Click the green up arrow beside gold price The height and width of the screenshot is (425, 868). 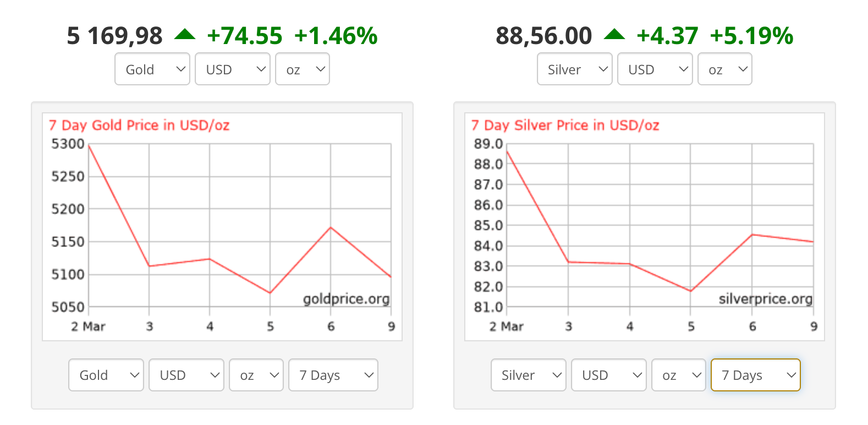(x=185, y=35)
